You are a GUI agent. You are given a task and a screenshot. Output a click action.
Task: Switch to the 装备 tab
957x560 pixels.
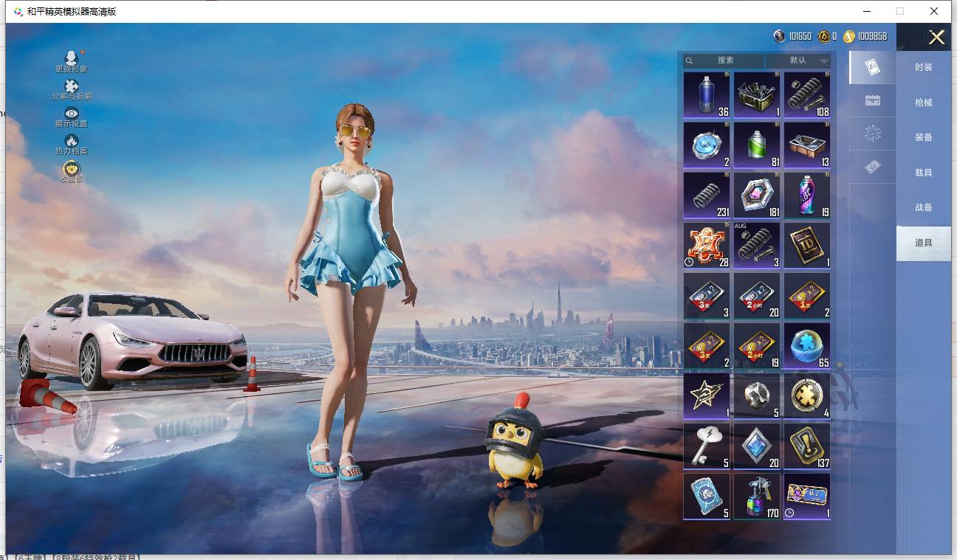point(924,137)
